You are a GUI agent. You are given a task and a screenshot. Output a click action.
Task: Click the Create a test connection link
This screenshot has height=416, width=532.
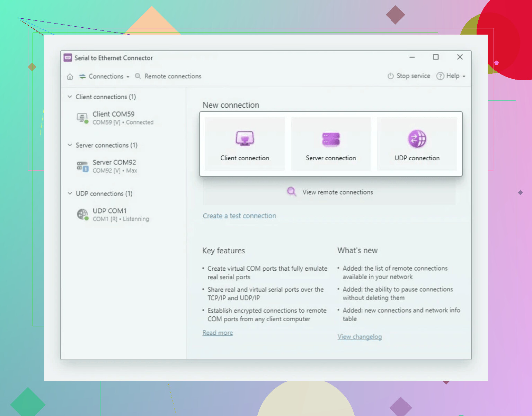239,216
